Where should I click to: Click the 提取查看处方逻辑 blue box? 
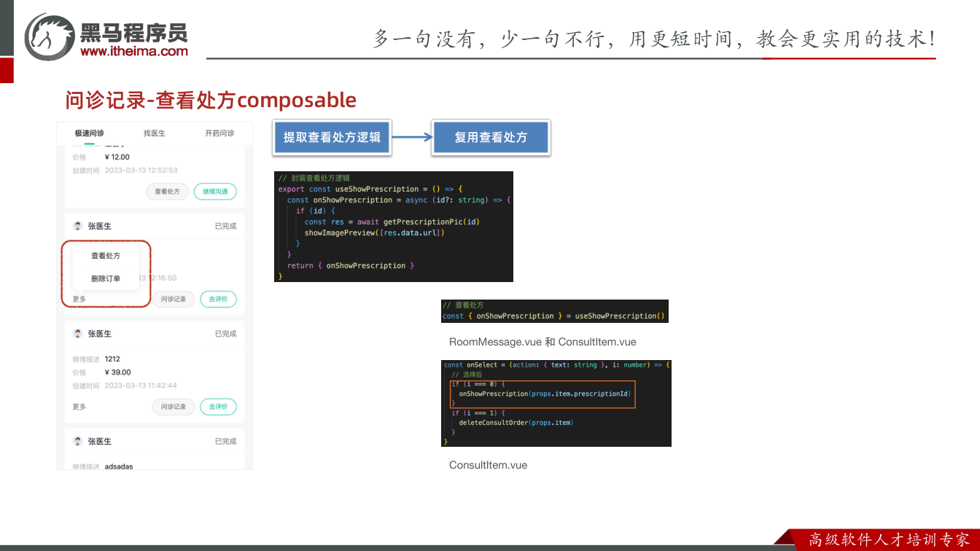point(332,137)
